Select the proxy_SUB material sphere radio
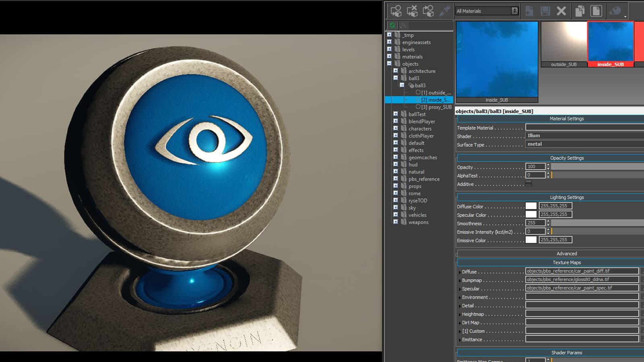The height and width of the screenshot is (362, 644). [419, 107]
